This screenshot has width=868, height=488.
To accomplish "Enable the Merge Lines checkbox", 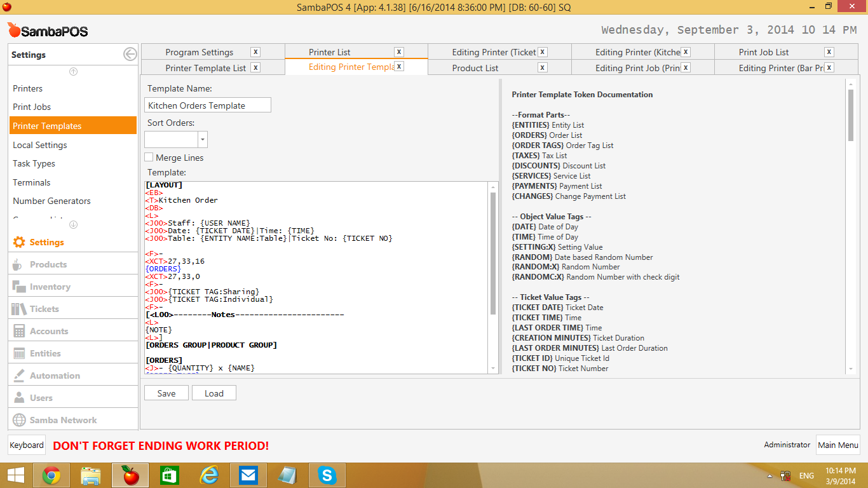I will tap(149, 157).
